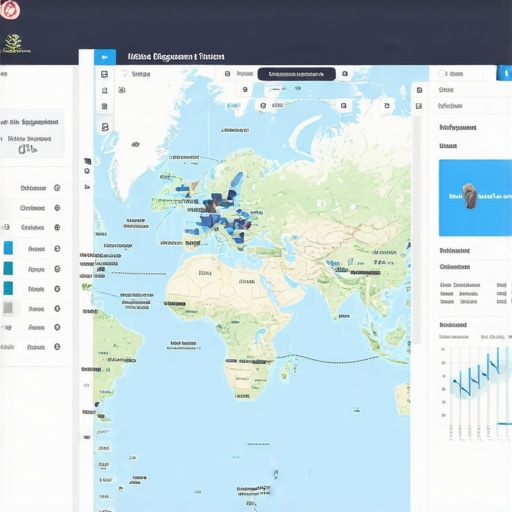Viewport: 512px width, 512px height.
Task: Click the small circular icon at left of third layer row
Action: tap(6, 227)
